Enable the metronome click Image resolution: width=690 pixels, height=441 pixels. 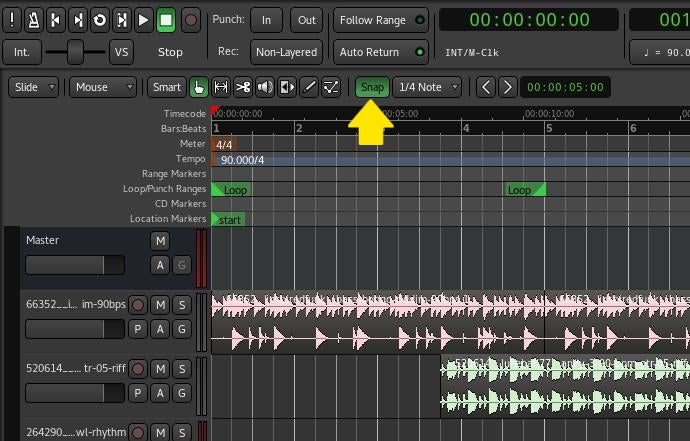(x=34, y=19)
